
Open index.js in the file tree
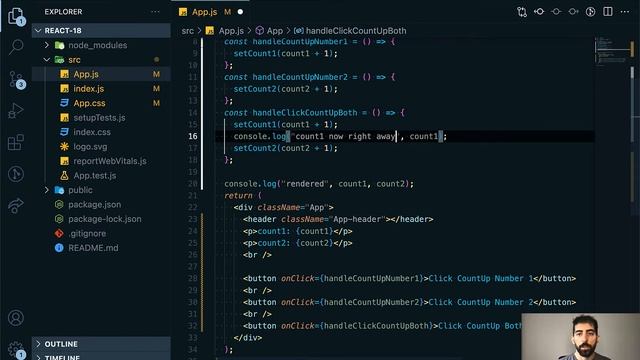coord(101,89)
